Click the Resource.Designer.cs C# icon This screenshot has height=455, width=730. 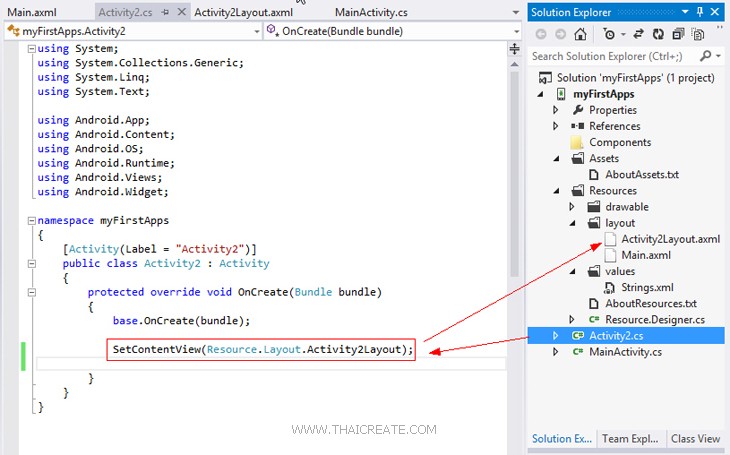[x=594, y=319]
